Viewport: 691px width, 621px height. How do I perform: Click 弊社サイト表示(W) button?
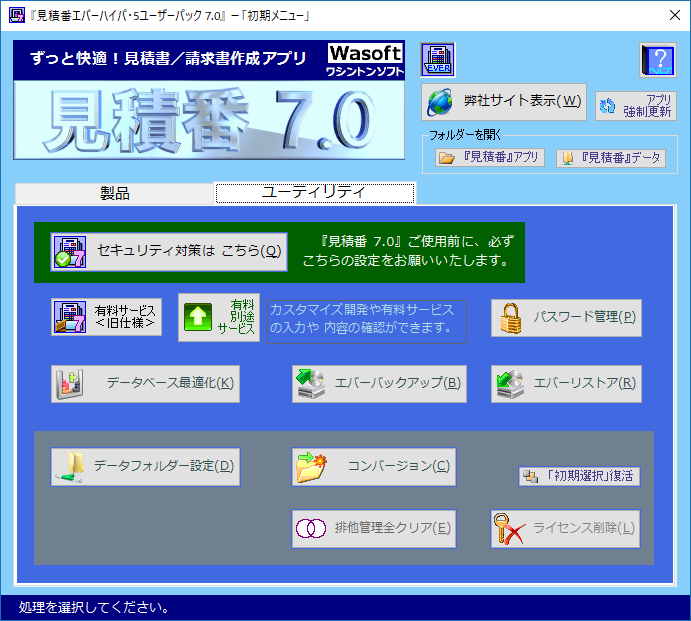[504, 101]
